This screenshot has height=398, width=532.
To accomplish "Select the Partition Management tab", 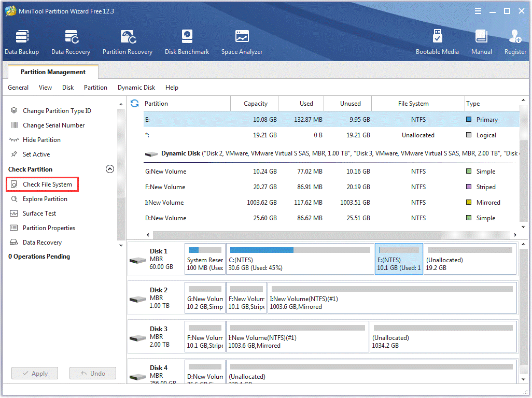I will 53,72.
